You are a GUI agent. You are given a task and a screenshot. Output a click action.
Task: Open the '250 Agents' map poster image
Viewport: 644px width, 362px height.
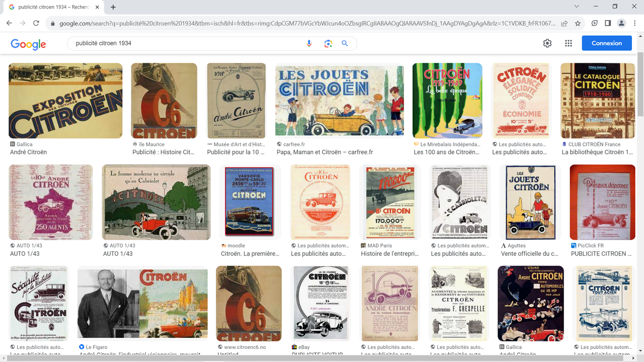tap(51, 202)
